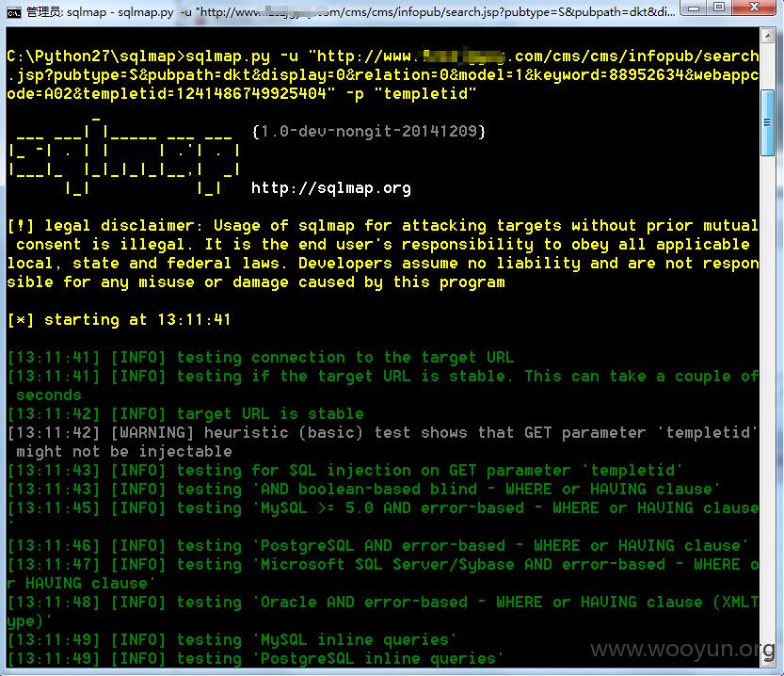Click the version string {1.0-dev-nongit-20141209}

tap(369, 132)
